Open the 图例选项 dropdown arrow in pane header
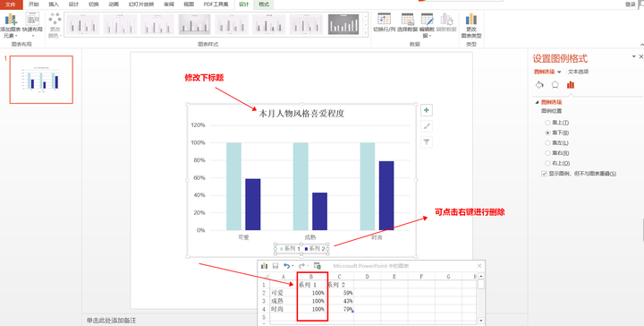The height and width of the screenshot is (326, 644). pyautogui.click(x=559, y=72)
